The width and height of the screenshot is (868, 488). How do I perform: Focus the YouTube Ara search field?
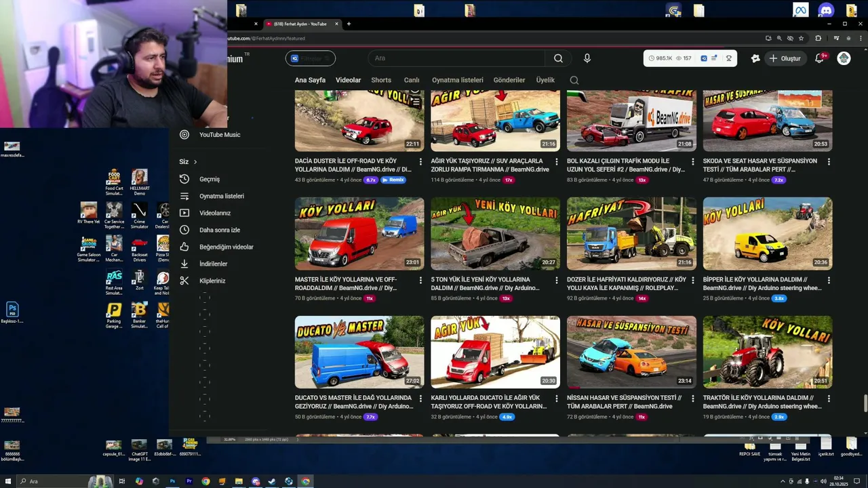tap(456, 58)
